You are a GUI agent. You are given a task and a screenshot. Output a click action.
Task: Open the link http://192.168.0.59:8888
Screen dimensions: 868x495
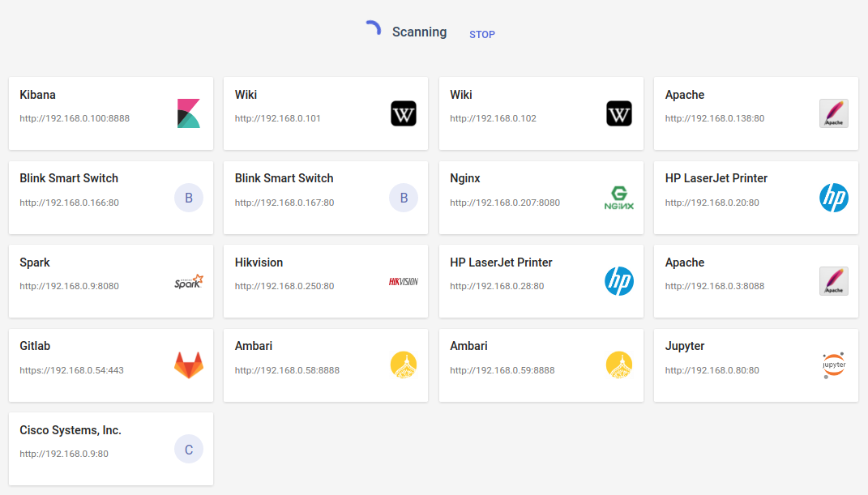point(502,370)
